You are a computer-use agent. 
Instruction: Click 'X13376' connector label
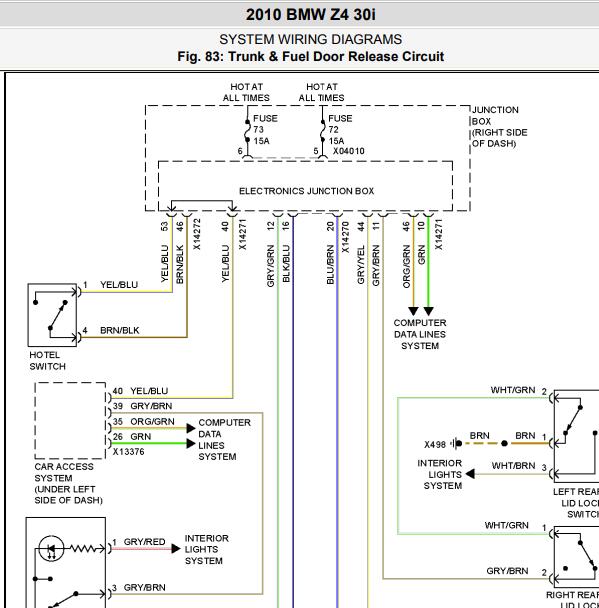pos(128,452)
